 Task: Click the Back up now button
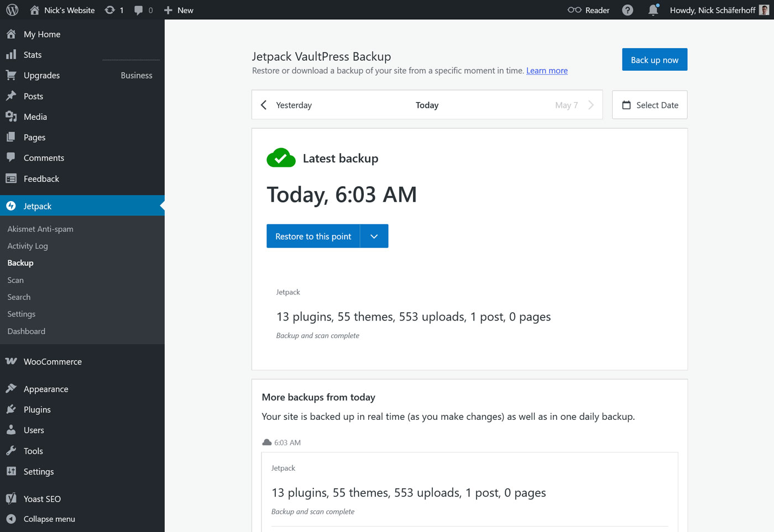point(655,60)
